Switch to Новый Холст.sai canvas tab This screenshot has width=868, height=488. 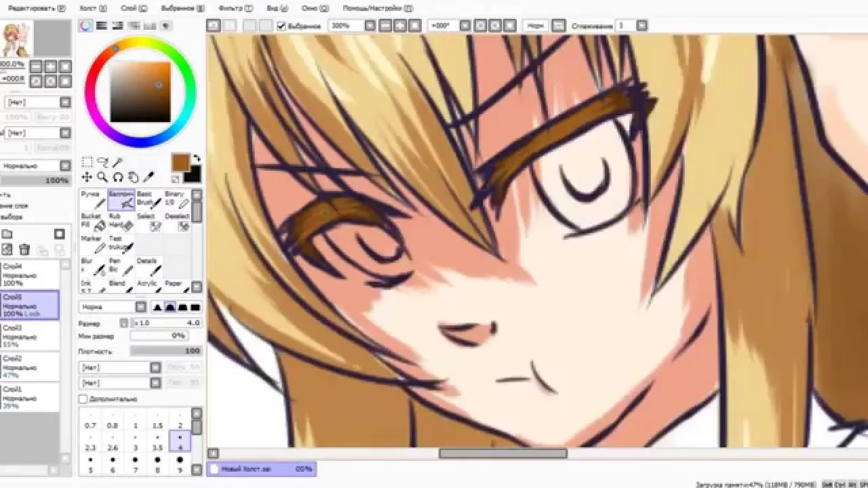tap(261, 468)
